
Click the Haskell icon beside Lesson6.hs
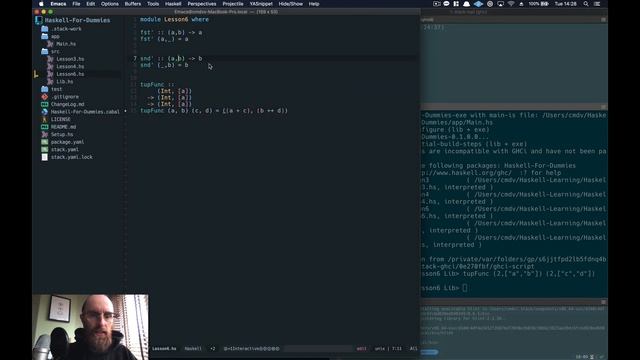[x=50, y=74]
